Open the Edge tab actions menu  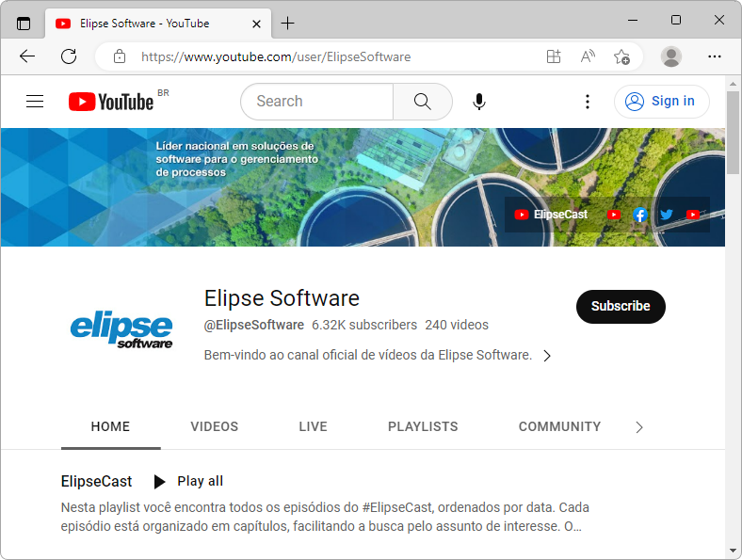[x=24, y=23]
